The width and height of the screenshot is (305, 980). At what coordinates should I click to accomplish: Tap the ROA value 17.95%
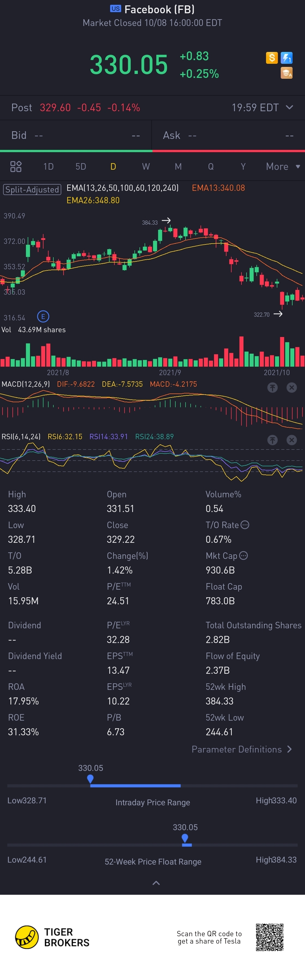pyautogui.click(x=23, y=701)
